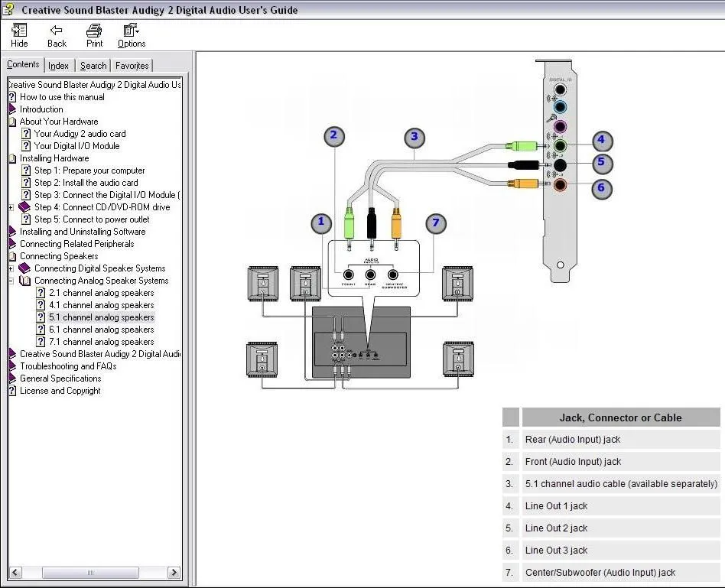Switch to the Index tab
This screenshot has width=725, height=588.
[x=58, y=66]
